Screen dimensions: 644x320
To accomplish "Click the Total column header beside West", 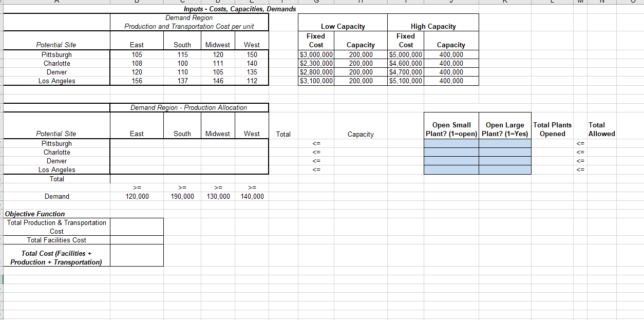I will coord(283,134).
